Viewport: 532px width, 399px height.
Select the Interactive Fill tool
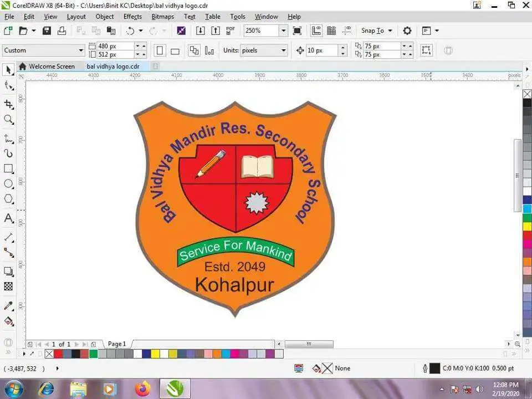point(8,321)
